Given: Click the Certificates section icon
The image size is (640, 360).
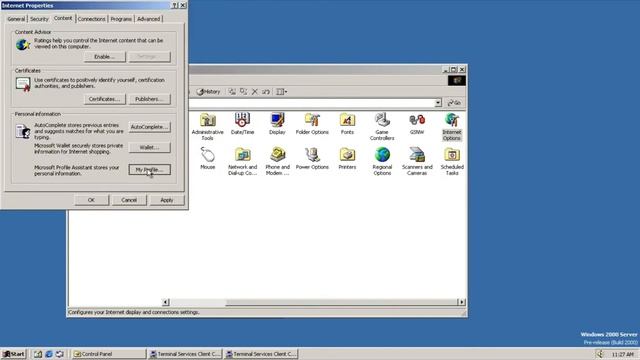Looking at the screenshot, I should pyautogui.click(x=23, y=84).
